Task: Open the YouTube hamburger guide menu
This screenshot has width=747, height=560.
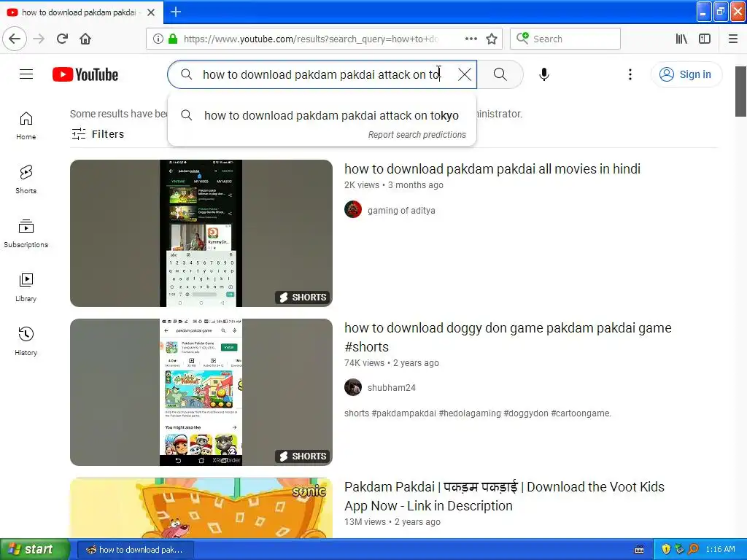Action: (26, 74)
